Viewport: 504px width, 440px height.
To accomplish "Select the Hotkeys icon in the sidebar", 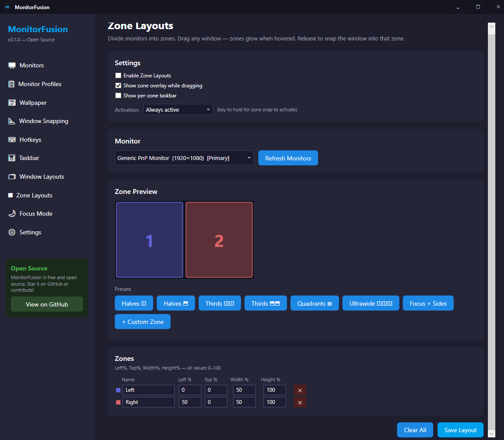I will tap(11, 139).
